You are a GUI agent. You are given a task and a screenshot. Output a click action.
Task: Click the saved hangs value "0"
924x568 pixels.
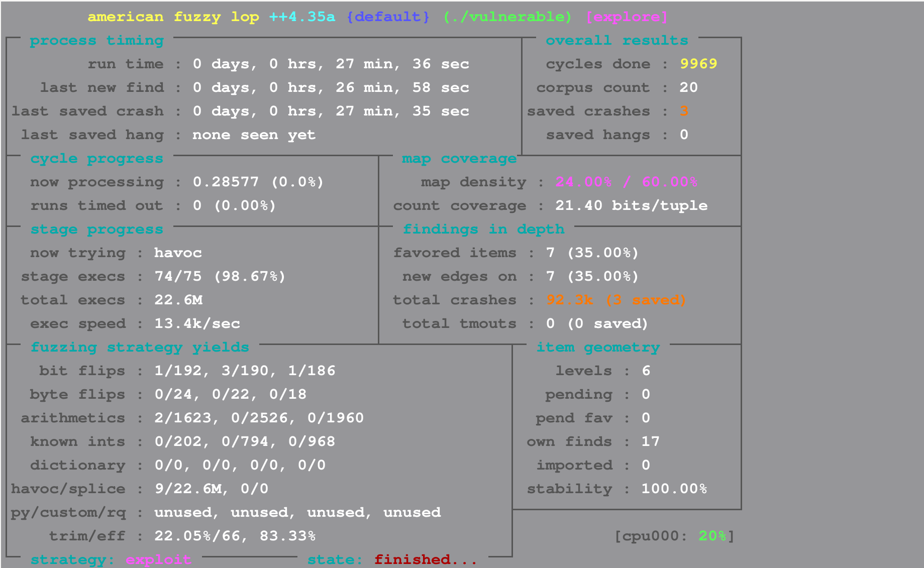[684, 135]
